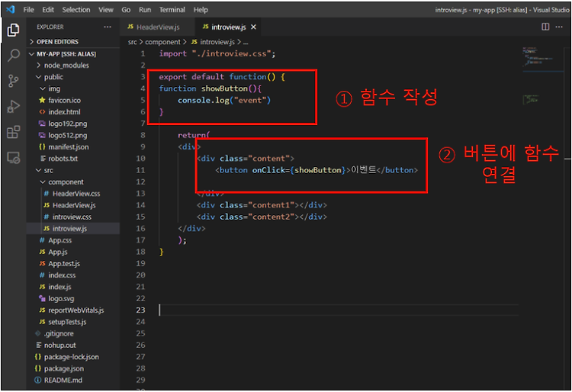Open the Help menu

pos(201,10)
